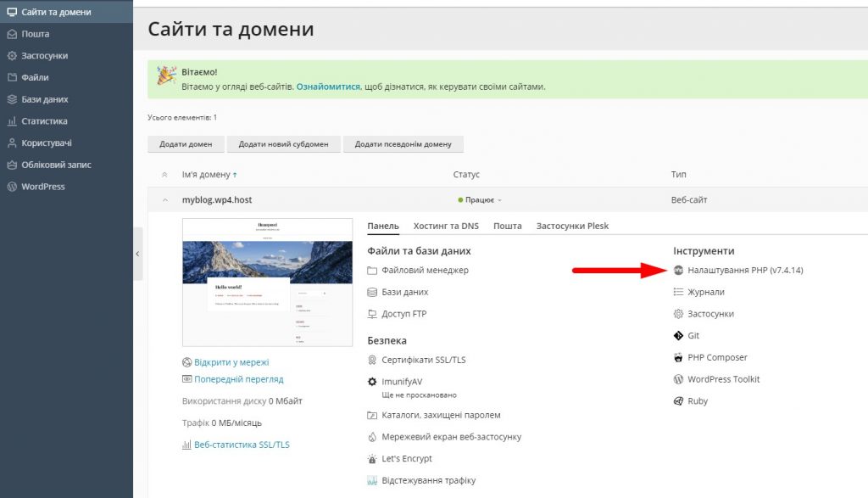Viewport: 868px width, 498px height.
Task: Open ImunifyAV
Action: click(402, 382)
